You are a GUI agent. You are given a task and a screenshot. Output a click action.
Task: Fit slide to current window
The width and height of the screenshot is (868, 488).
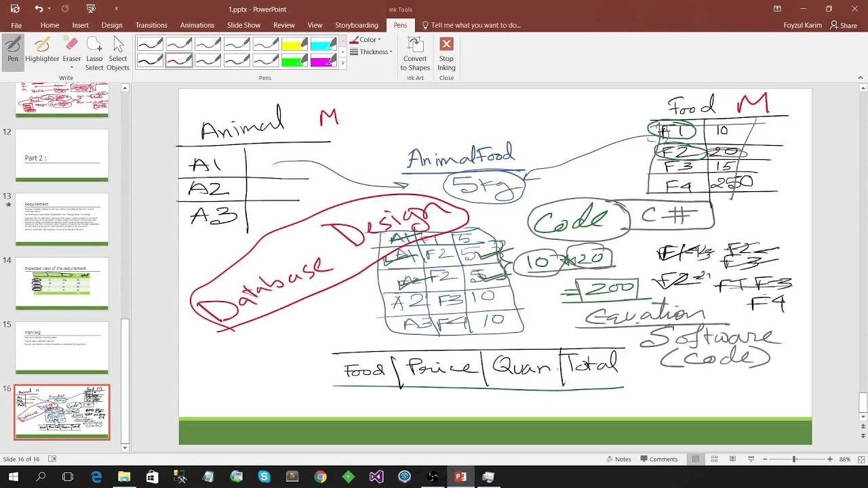(861, 459)
